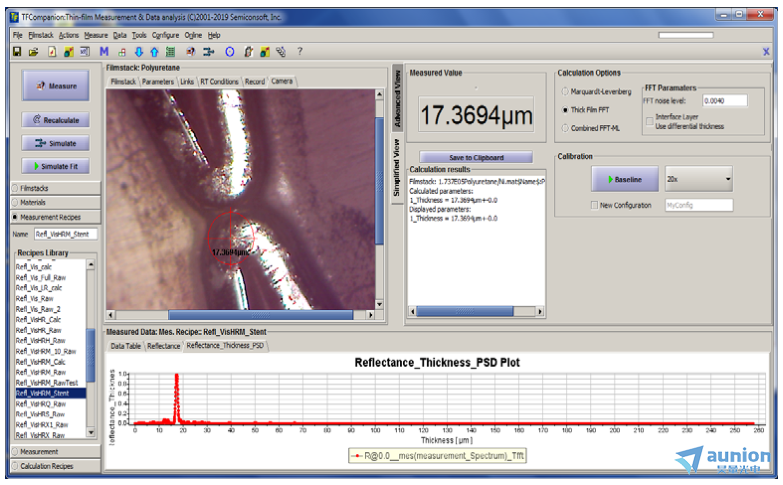Open the 20x objective dropdown

click(x=699, y=179)
